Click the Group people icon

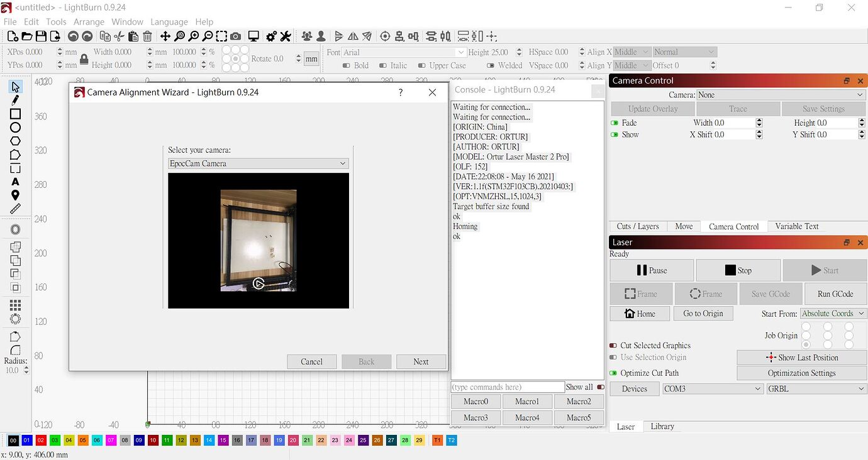click(x=307, y=36)
